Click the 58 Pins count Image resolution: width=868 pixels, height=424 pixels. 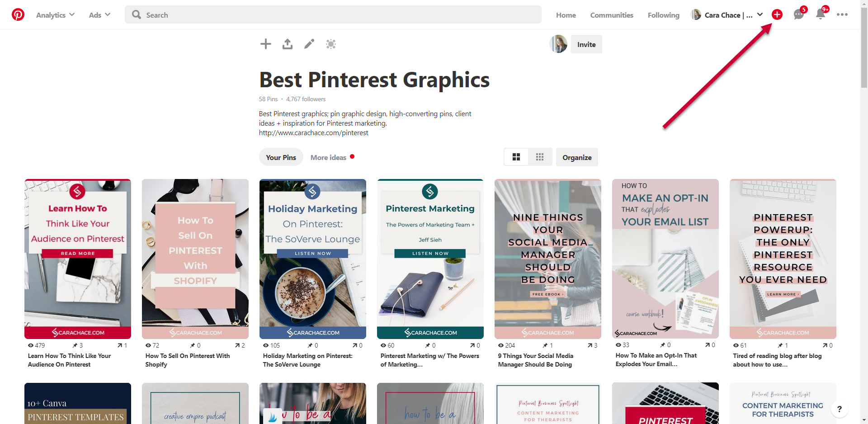(268, 99)
